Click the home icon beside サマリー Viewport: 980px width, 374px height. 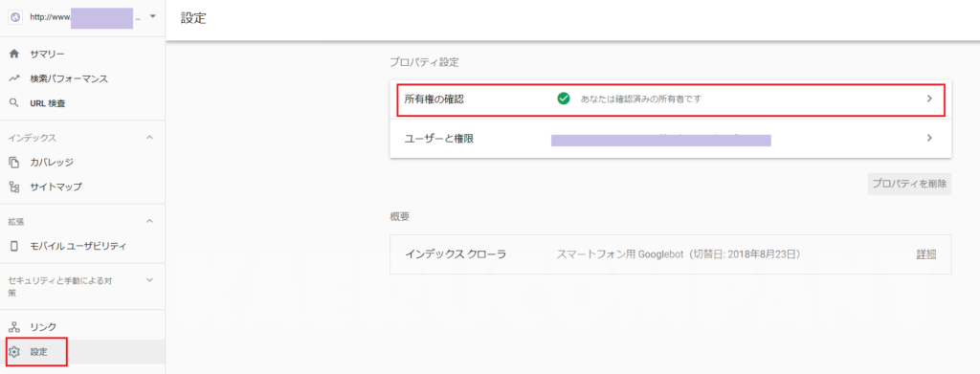click(x=14, y=55)
